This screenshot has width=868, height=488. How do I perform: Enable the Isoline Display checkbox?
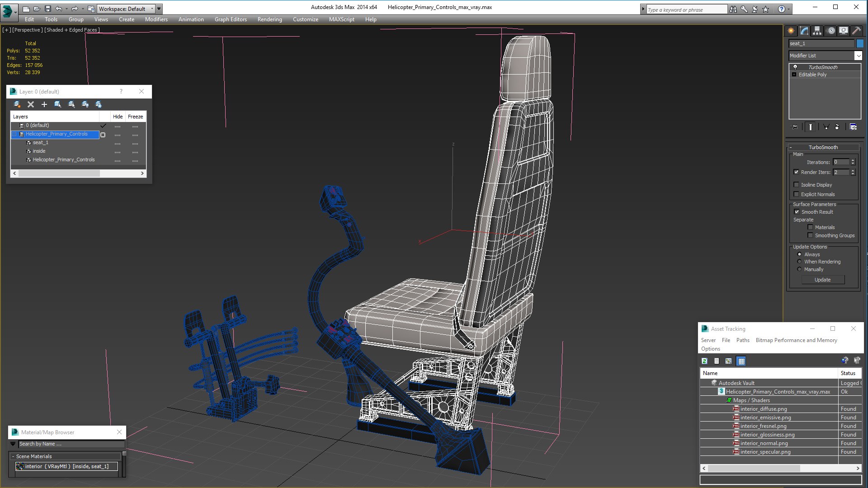(797, 185)
